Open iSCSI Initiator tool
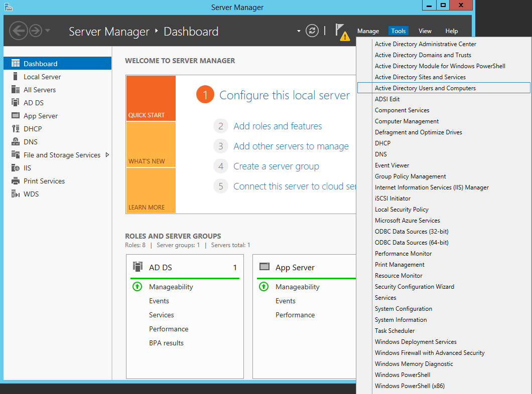The width and height of the screenshot is (532, 394). [392, 198]
